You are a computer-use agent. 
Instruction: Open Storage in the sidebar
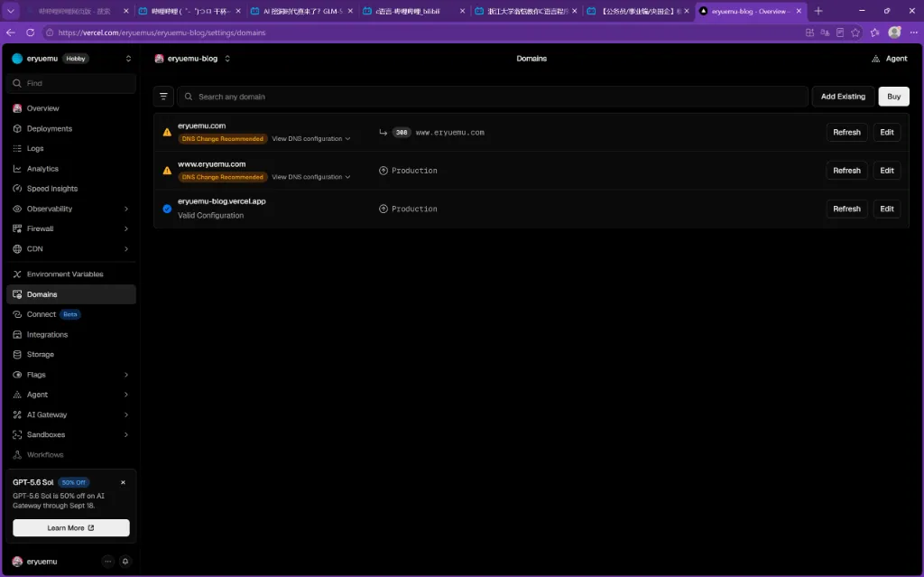point(71,355)
